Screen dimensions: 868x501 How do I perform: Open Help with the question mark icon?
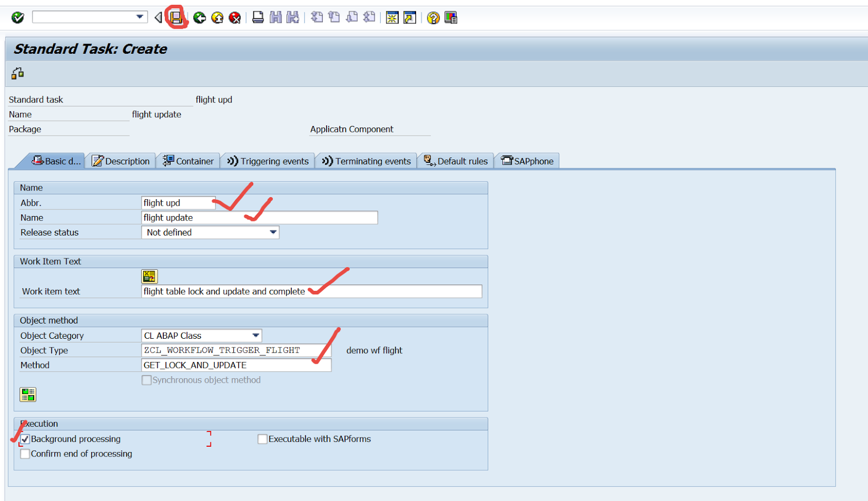coord(433,18)
